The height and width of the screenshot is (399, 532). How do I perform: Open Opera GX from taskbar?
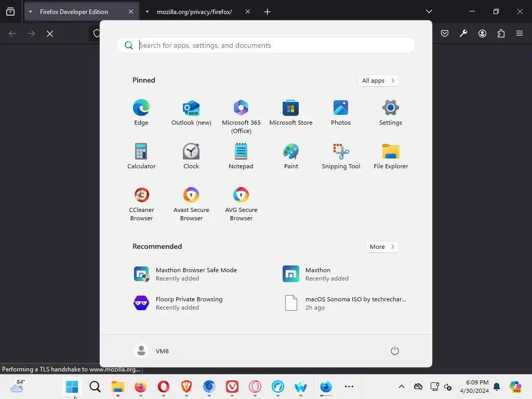pyautogui.click(x=255, y=387)
